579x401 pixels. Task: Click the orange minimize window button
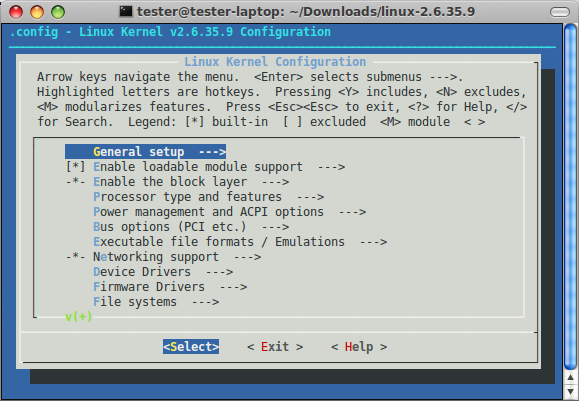[37, 12]
